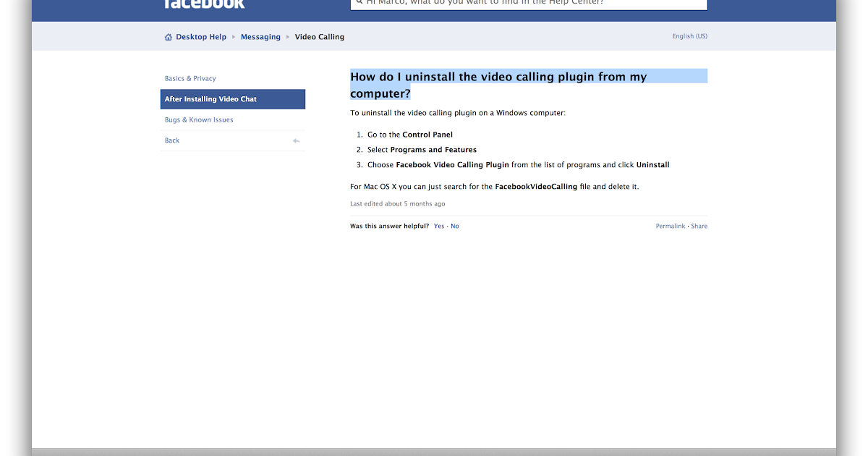Image resolution: width=868 pixels, height=456 pixels.
Task: Change language via English (US) link
Action: 690,36
